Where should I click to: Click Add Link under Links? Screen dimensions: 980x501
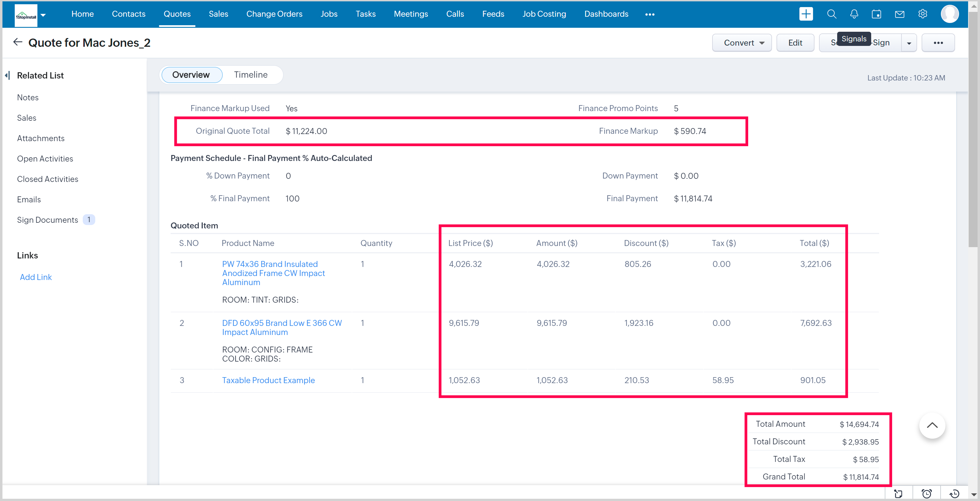point(36,277)
